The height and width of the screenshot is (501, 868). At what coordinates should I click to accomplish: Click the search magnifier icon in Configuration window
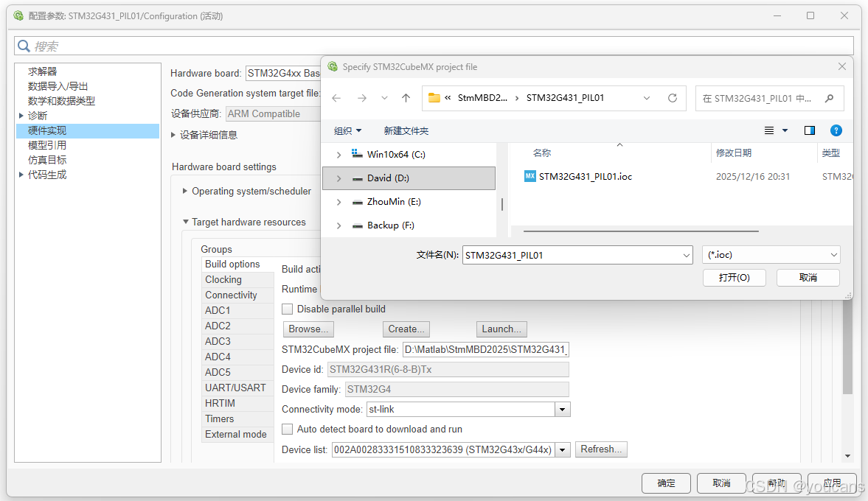tap(24, 46)
